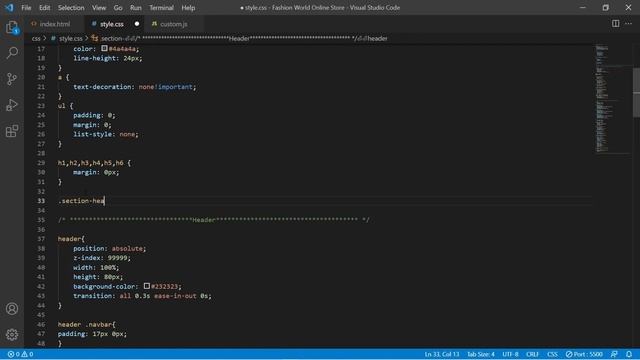Open the Run menu
This screenshot has height=360, width=640.
pos(136,7)
